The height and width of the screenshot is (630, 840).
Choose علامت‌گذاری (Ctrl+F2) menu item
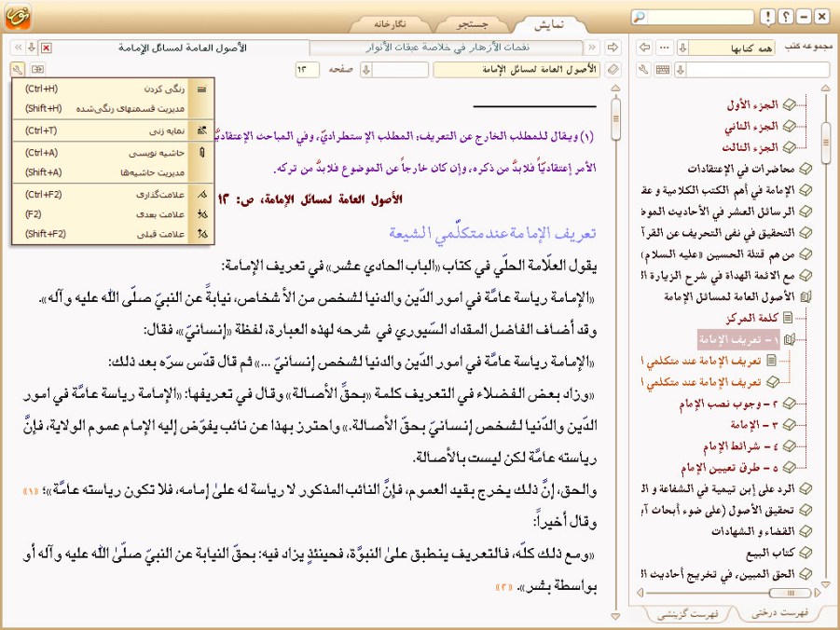tap(113, 195)
